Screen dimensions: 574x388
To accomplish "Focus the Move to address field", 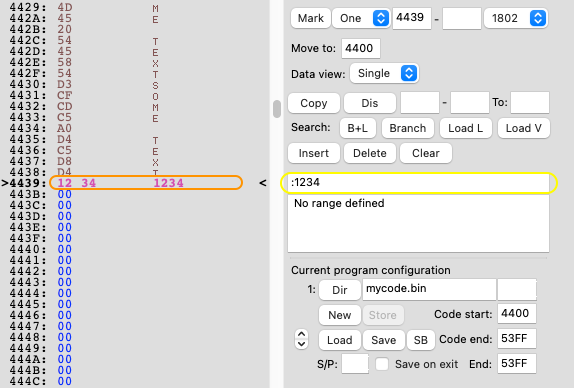I will pos(361,48).
